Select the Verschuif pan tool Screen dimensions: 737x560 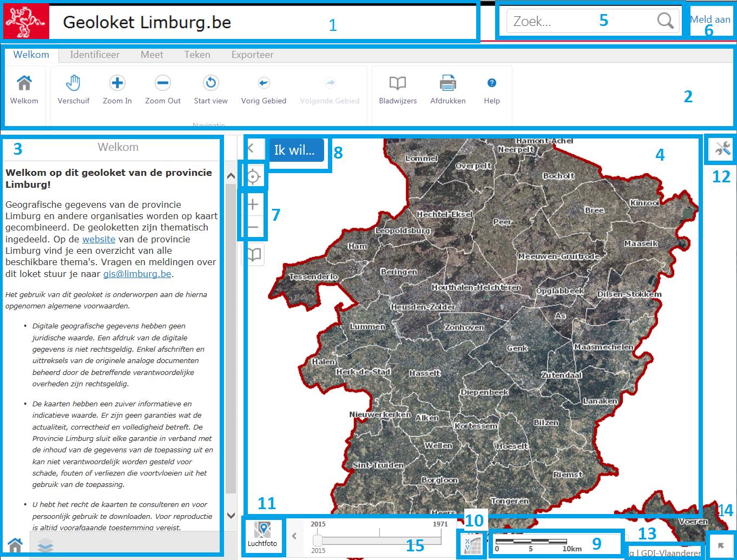[74, 90]
